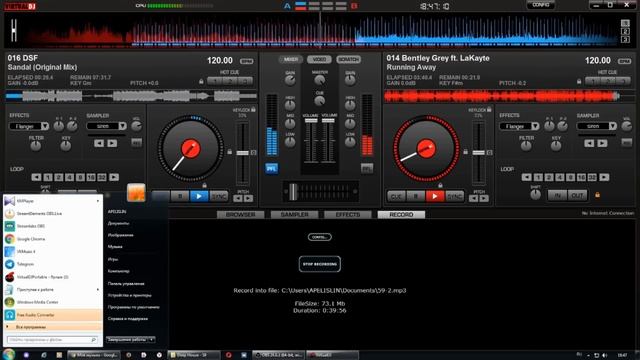This screenshot has width=640, height=360.
Task: Hit SYNC on the right deck
Action: pyautogui.click(x=454, y=196)
